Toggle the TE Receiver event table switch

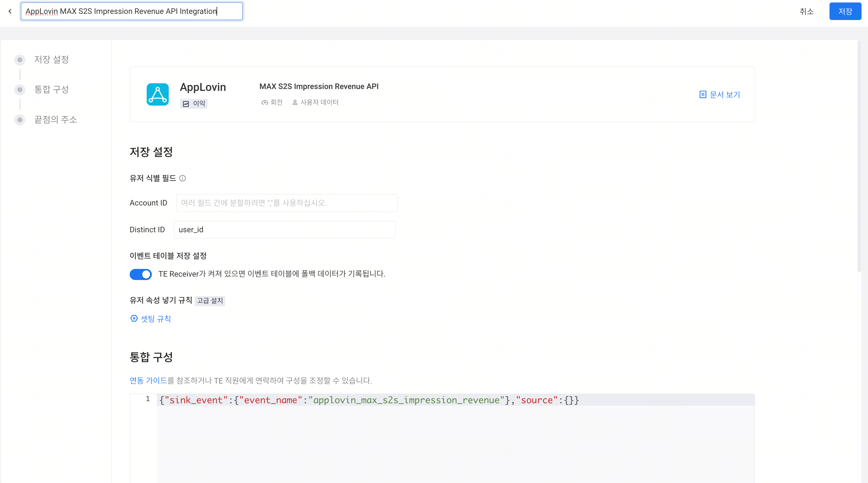tap(140, 274)
